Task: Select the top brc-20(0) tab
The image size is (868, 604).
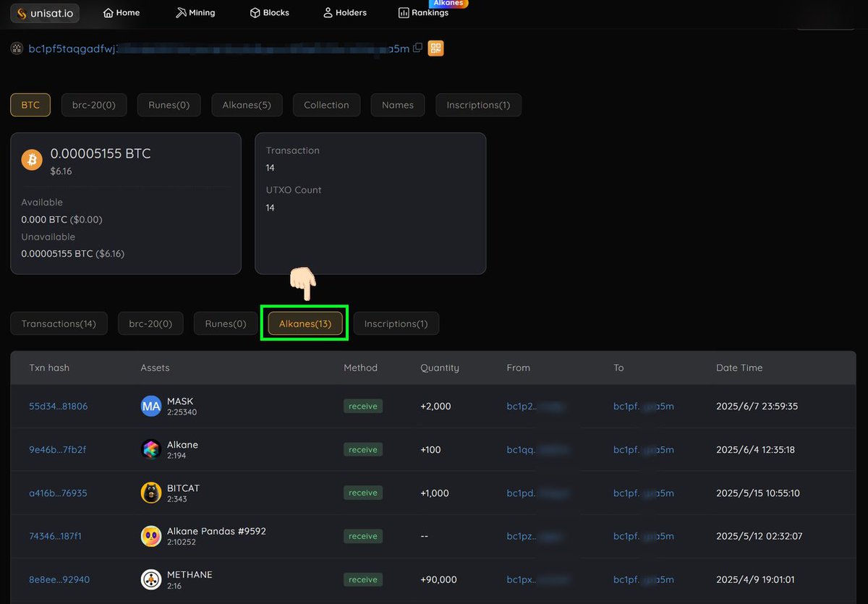Action: click(x=94, y=105)
